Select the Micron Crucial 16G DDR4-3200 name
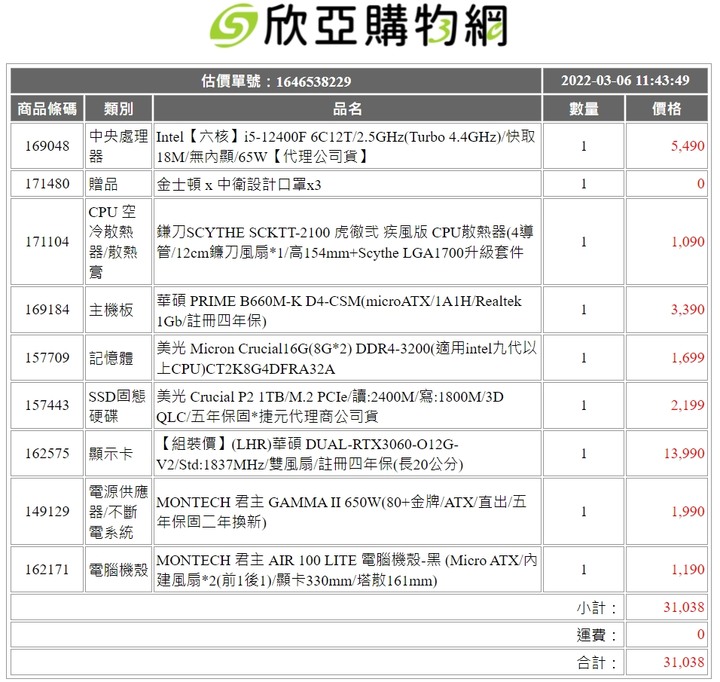The width and height of the screenshot is (720, 682). 347,358
